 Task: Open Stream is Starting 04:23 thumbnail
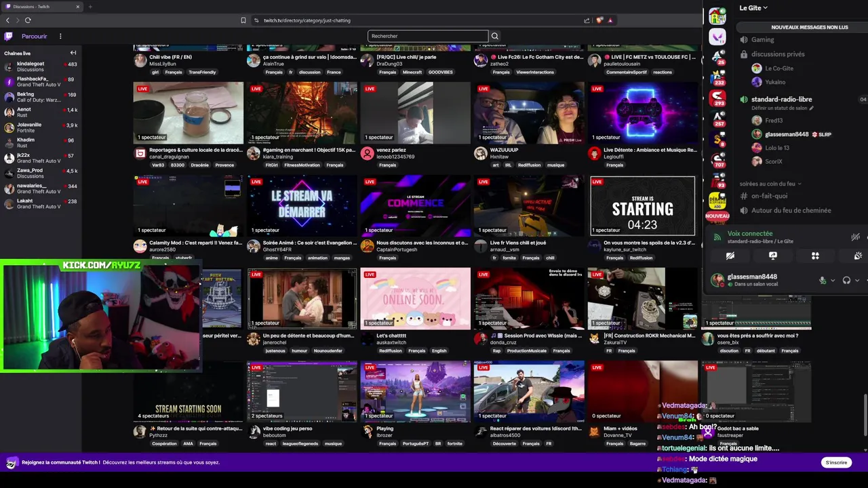pos(643,205)
